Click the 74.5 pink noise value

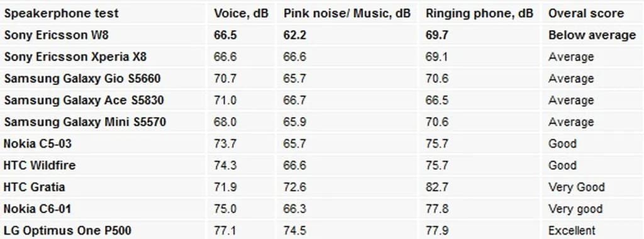[295, 230]
